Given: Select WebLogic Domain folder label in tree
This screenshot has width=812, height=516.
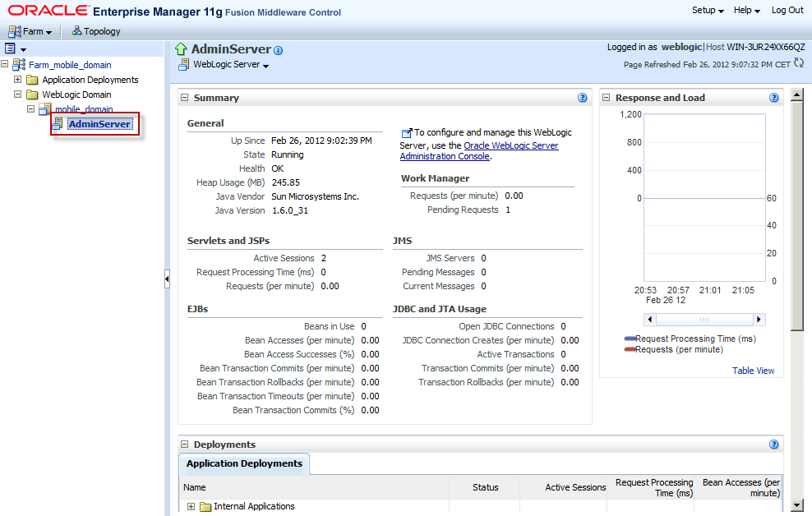Looking at the screenshot, I should (x=76, y=94).
